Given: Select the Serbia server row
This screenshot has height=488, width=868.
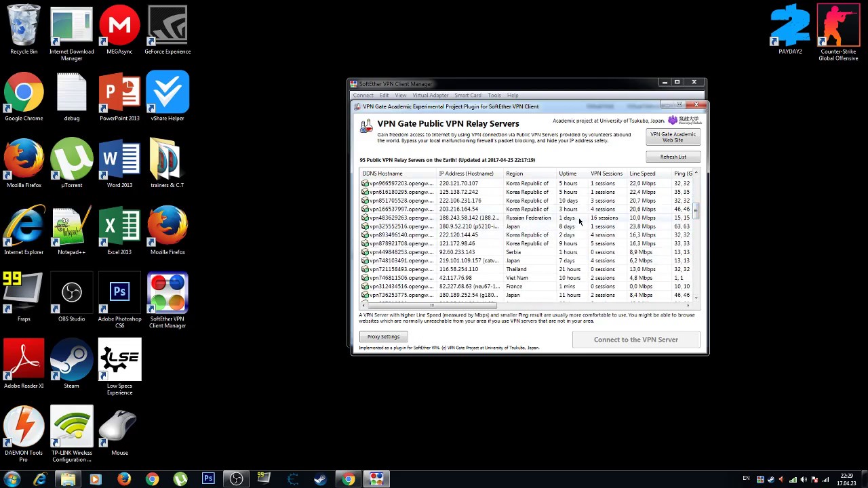Looking at the screenshot, I should (526, 252).
